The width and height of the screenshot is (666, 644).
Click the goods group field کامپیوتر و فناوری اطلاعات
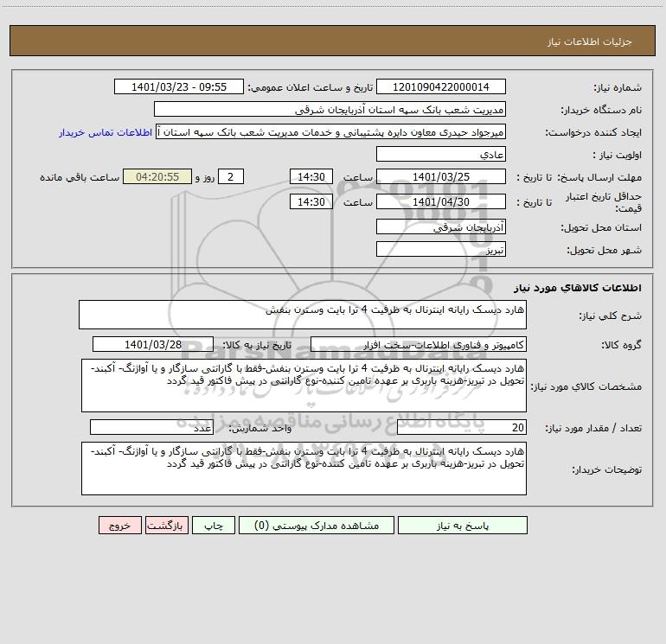[419, 344]
